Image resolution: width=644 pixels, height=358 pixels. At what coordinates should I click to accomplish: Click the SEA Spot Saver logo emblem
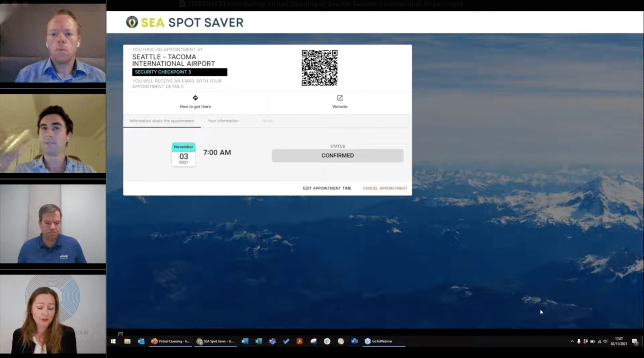point(132,22)
